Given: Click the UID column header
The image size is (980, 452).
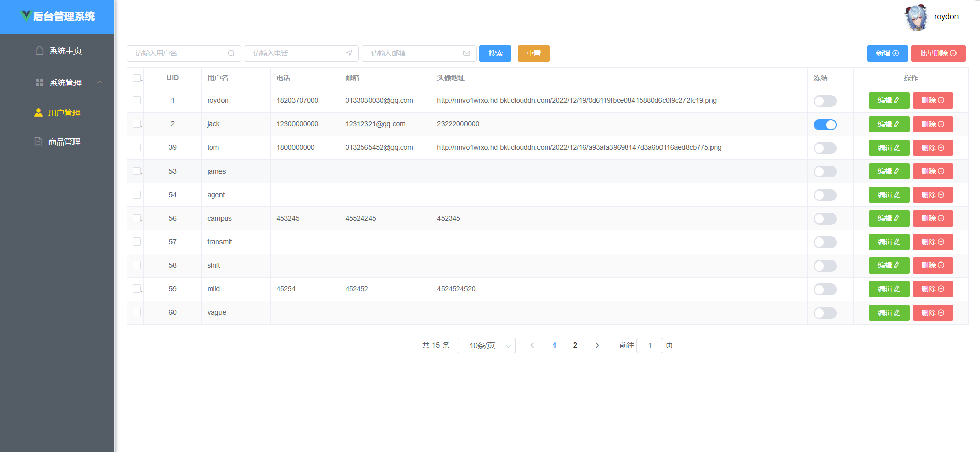Looking at the screenshot, I should tap(173, 78).
